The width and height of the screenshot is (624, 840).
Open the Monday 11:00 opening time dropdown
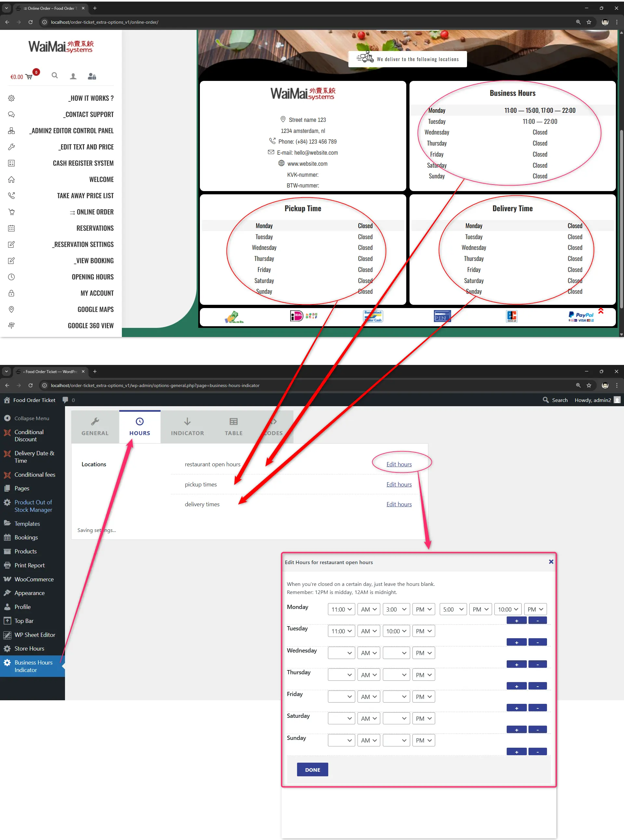pos(341,609)
